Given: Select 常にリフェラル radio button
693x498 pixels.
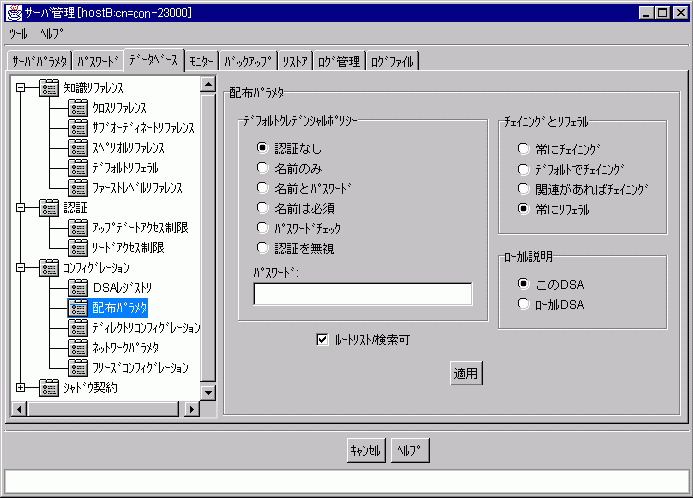Looking at the screenshot, I should [523, 209].
